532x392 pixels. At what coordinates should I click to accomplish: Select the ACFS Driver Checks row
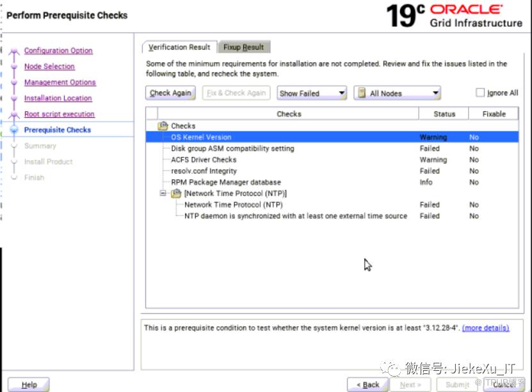332,159
